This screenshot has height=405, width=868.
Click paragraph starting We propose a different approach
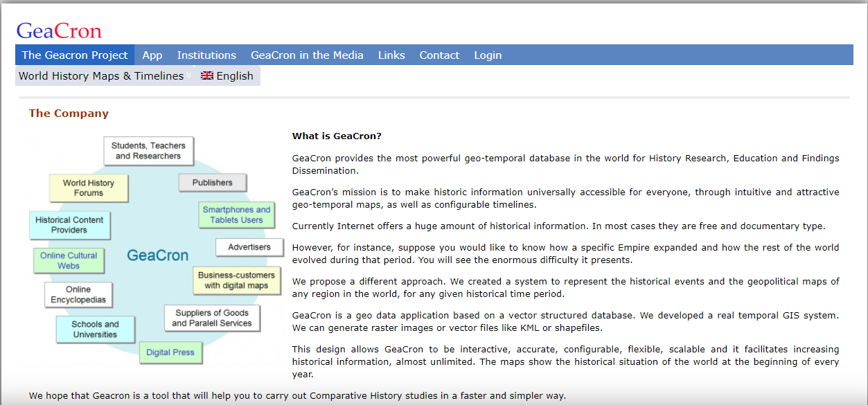(x=565, y=288)
